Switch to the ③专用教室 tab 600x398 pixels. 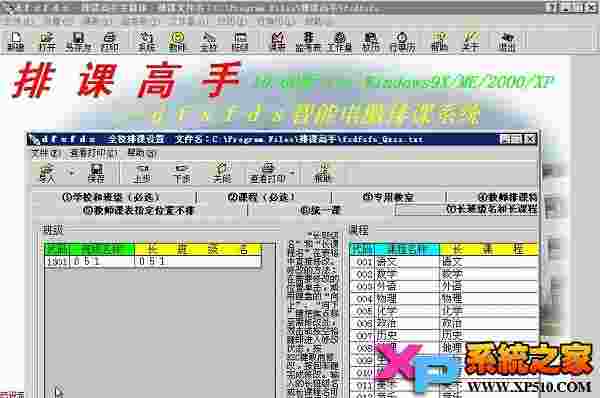388,197
